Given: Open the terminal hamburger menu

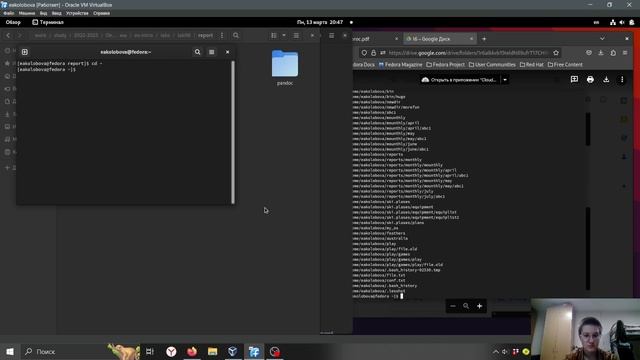Looking at the screenshot, I should [211, 52].
